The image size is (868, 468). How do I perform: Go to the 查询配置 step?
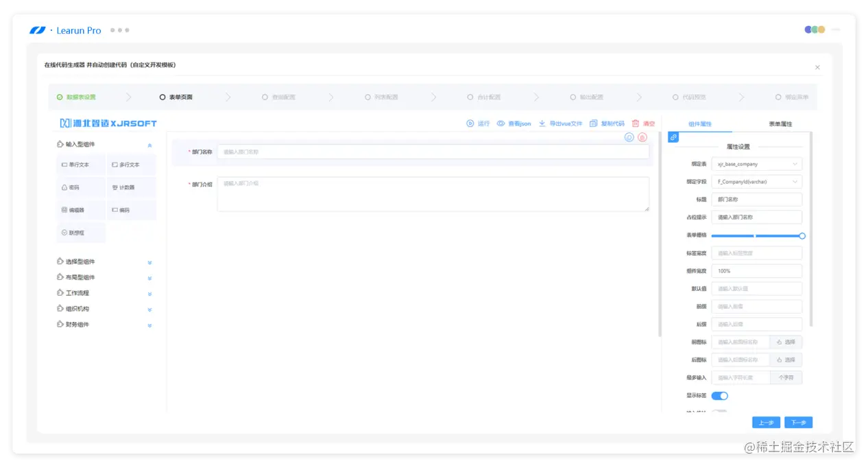pyautogui.click(x=278, y=97)
